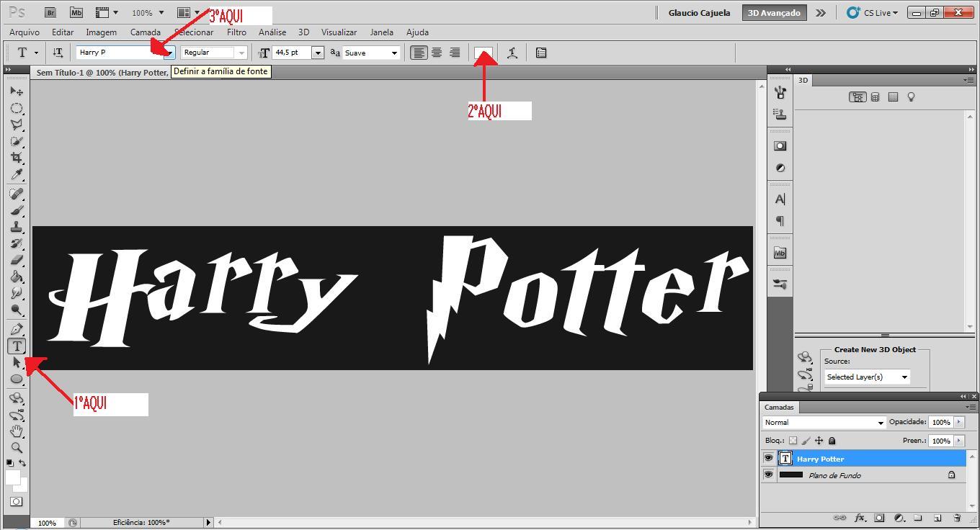Select the Eraser tool
Screen dimensions: 980x530
(17, 260)
